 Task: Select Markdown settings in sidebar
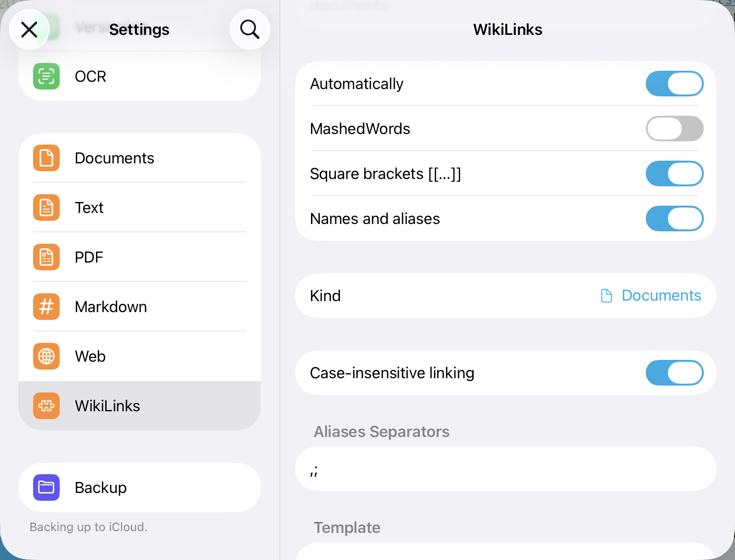[x=111, y=307]
